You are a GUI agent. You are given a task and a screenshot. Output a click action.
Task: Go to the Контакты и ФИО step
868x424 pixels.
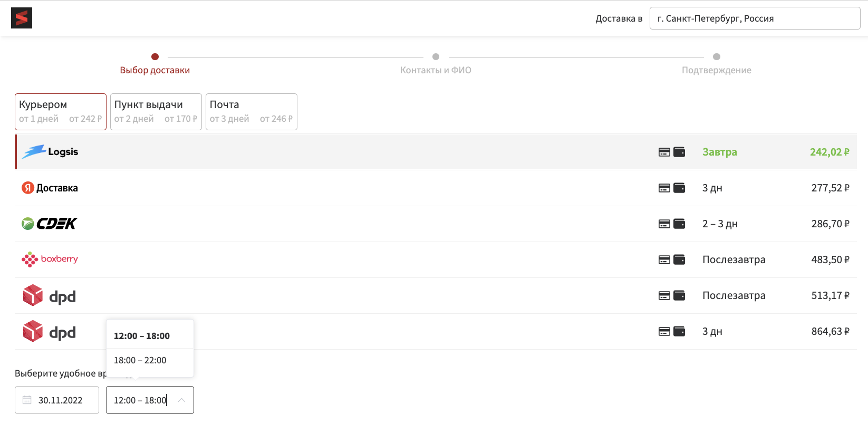click(436, 64)
